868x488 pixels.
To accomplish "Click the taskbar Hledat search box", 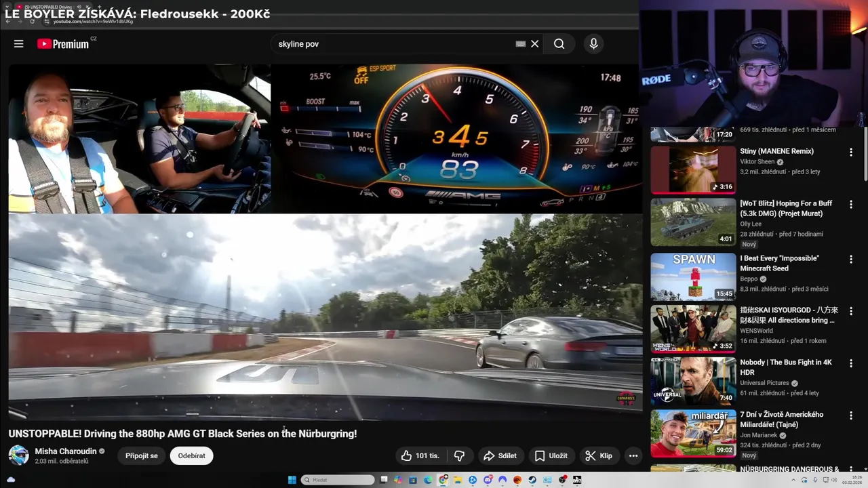I will click(x=338, y=480).
